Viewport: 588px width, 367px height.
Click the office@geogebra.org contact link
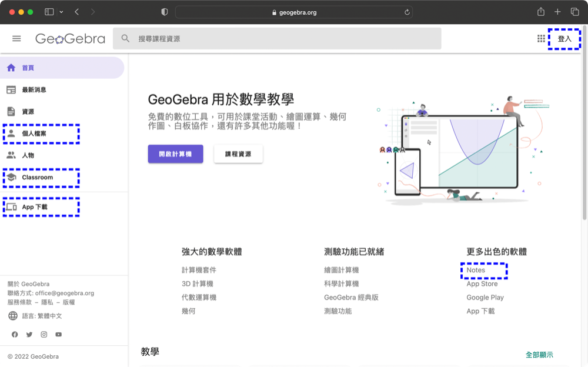[x=65, y=293]
